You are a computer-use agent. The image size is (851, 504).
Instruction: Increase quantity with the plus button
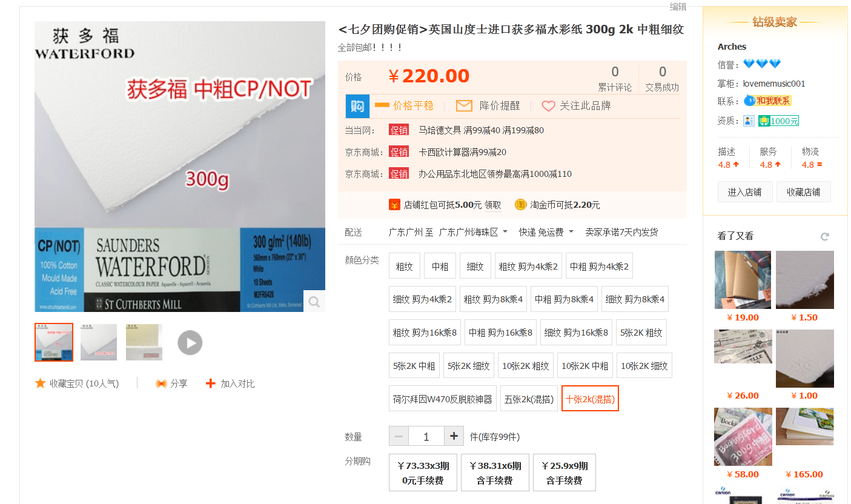click(x=454, y=436)
